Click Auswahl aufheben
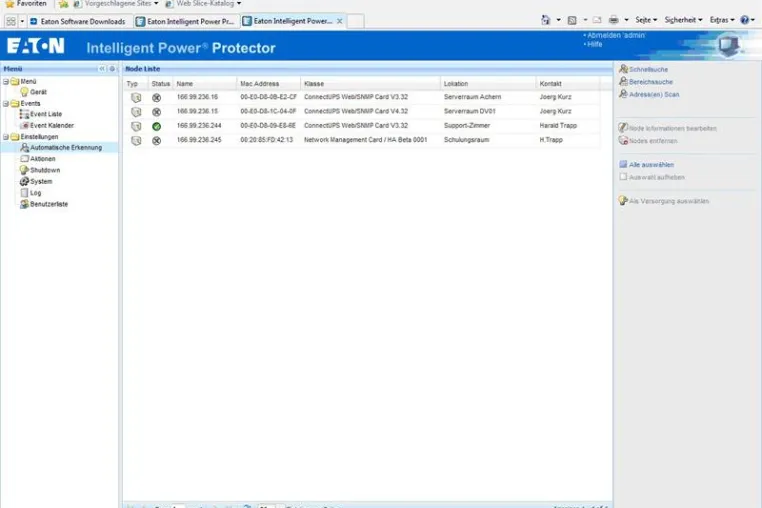Image resolution: width=762 pixels, height=508 pixels. pyautogui.click(x=652, y=177)
